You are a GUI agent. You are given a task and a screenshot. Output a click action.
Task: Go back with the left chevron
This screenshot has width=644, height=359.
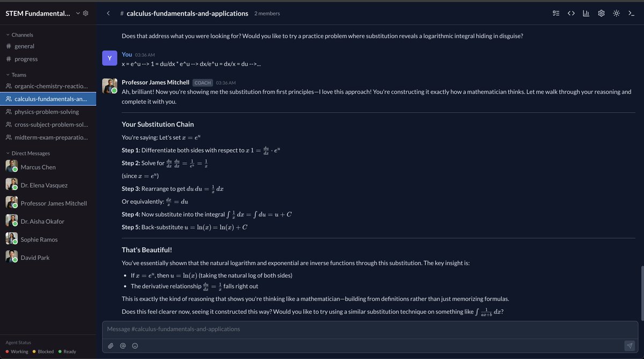(108, 13)
